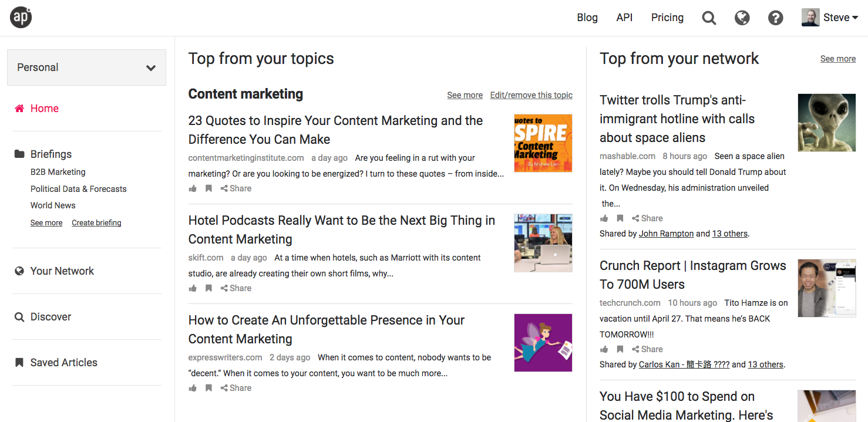Click the Saved Articles bookmark icon
The width and height of the screenshot is (868, 422).
click(x=19, y=363)
